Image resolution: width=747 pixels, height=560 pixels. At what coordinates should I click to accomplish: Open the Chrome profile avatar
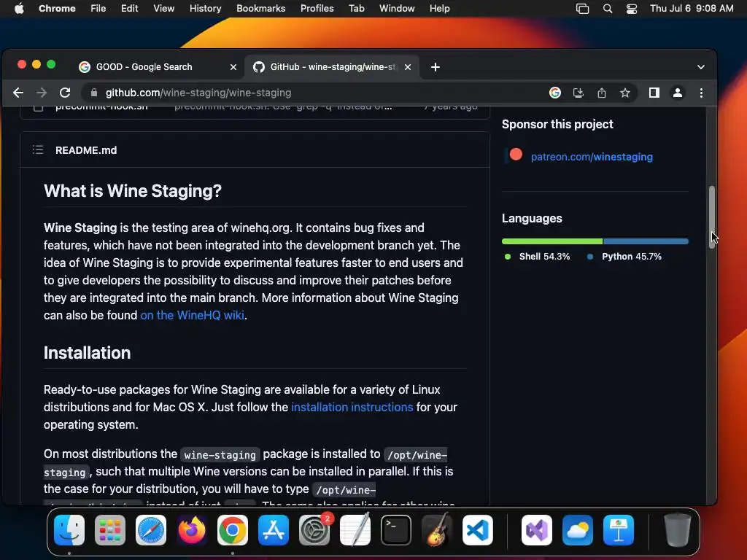(x=678, y=93)
